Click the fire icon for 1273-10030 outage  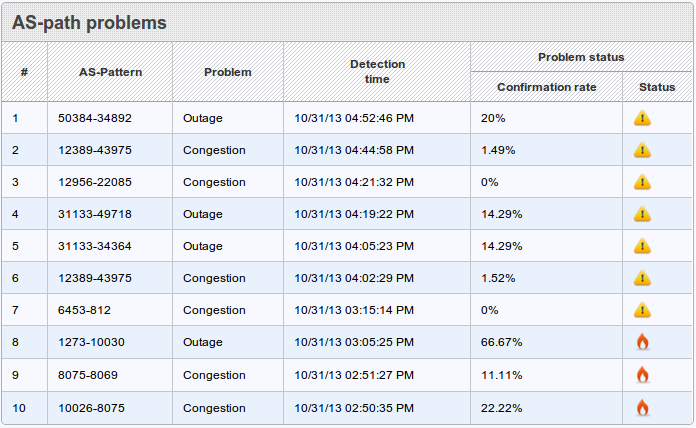[642, 342]
